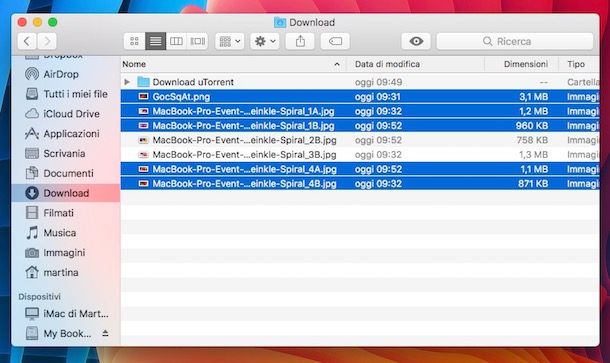610x363 pixels.
Task: Select the GocSqAt.png file
Action: (360, 96)
